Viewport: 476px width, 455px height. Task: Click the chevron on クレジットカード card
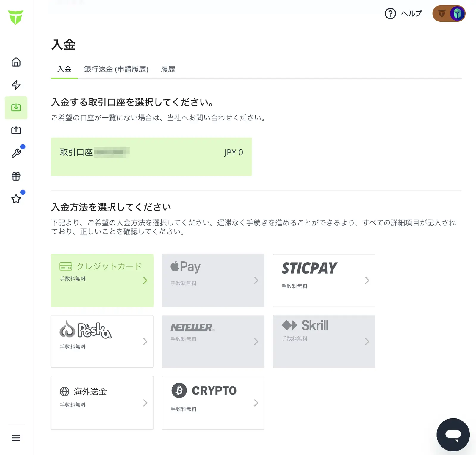145,280
